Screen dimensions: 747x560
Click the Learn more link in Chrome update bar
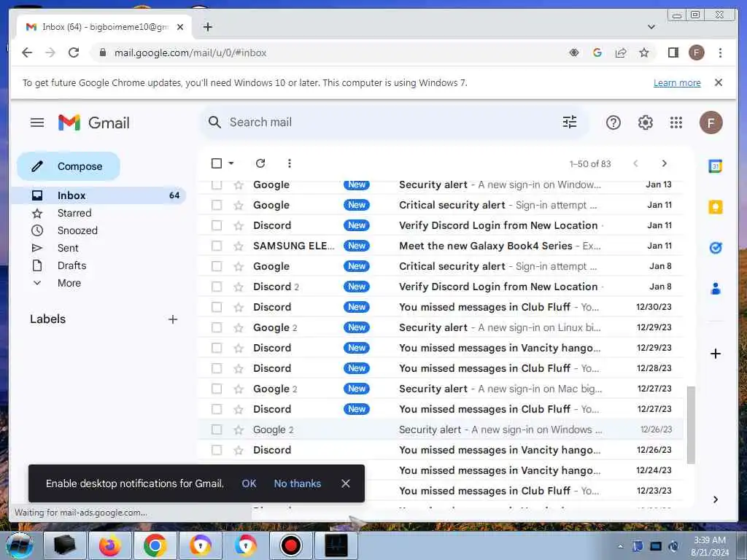(676, 83)
